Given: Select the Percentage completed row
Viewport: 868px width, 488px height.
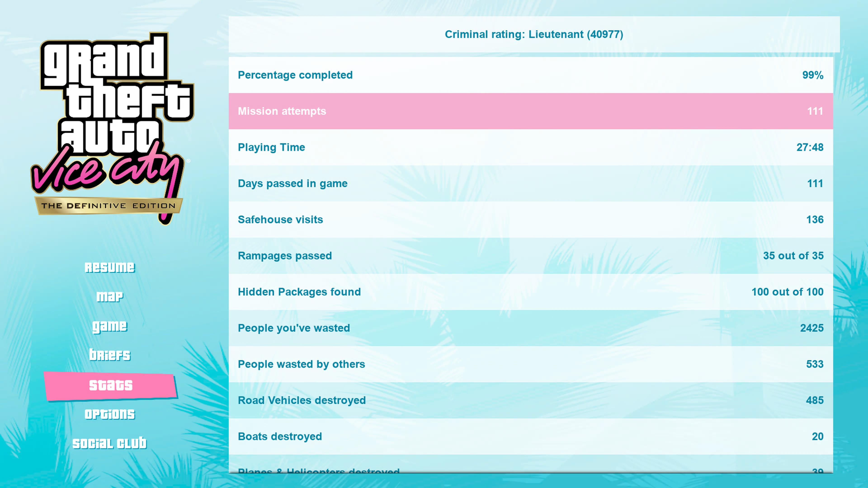Looking at the screenshot, I should [x=531, y=75].
